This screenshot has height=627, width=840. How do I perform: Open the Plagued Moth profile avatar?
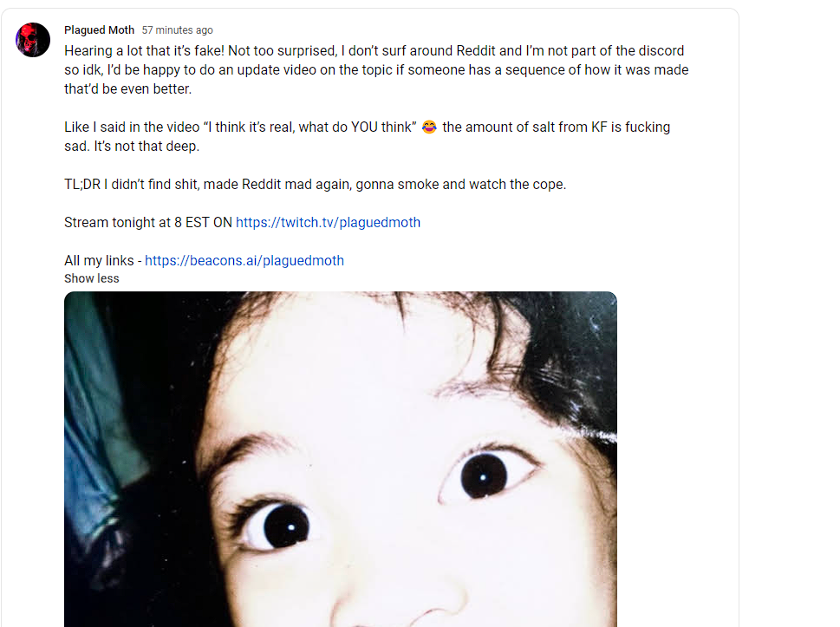point(33,40)
